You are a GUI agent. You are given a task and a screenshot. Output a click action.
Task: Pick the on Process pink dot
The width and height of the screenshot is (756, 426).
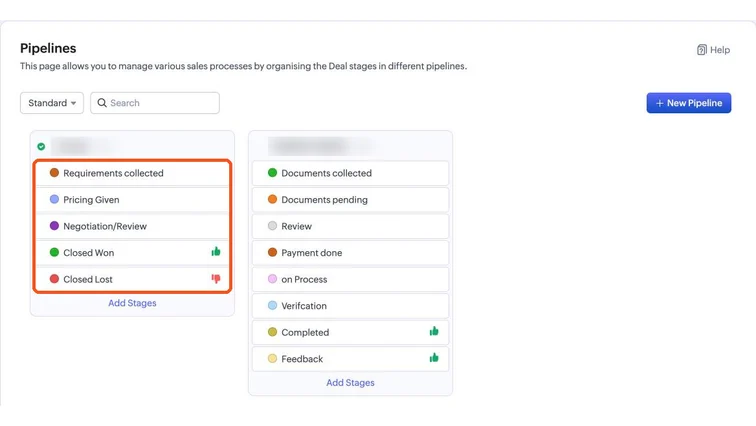272,279
